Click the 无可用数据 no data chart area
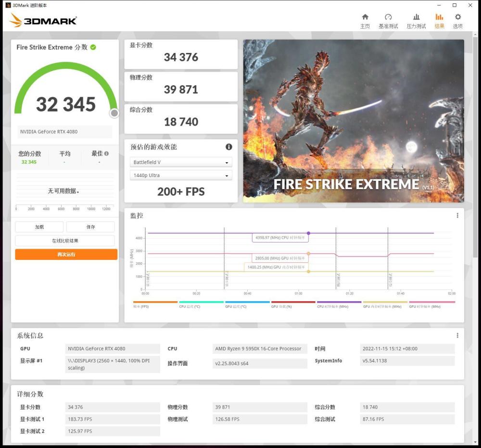481x448 pixels. click(65, 191)
